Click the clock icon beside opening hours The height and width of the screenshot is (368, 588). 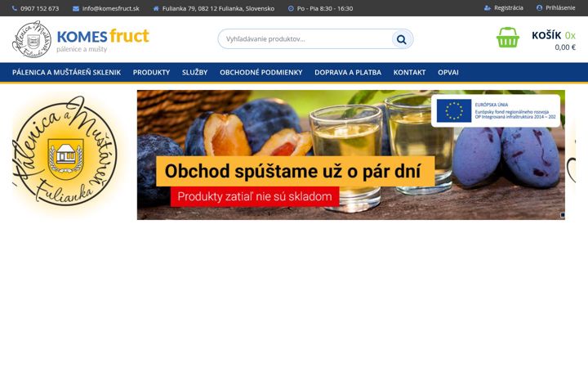click(x=291, y=8)
